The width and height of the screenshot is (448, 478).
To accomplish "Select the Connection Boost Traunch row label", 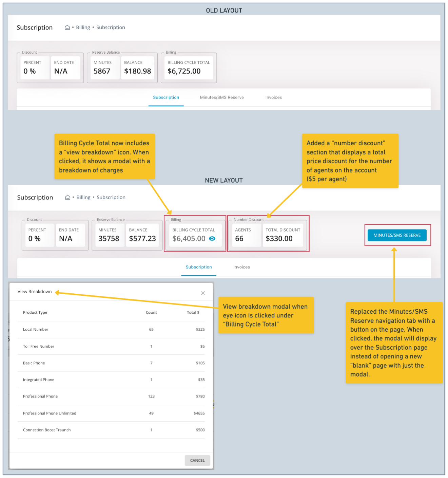I will (47, 430).
